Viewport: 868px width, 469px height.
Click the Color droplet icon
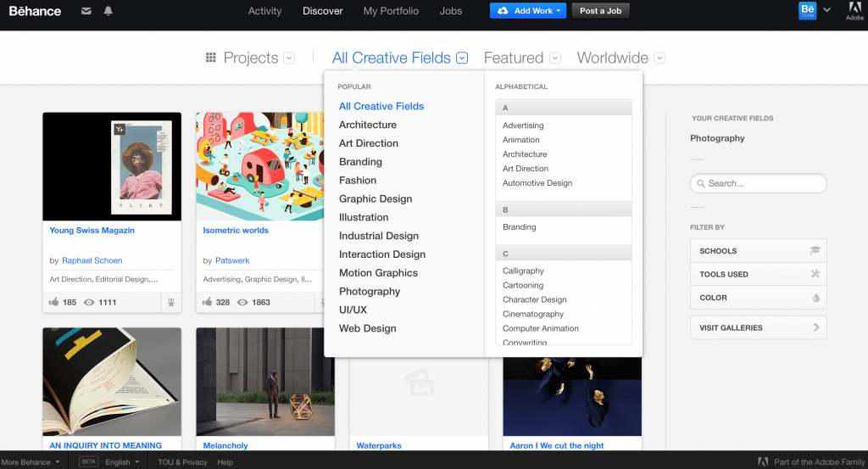pyautogui.click(x=816, y=298)
